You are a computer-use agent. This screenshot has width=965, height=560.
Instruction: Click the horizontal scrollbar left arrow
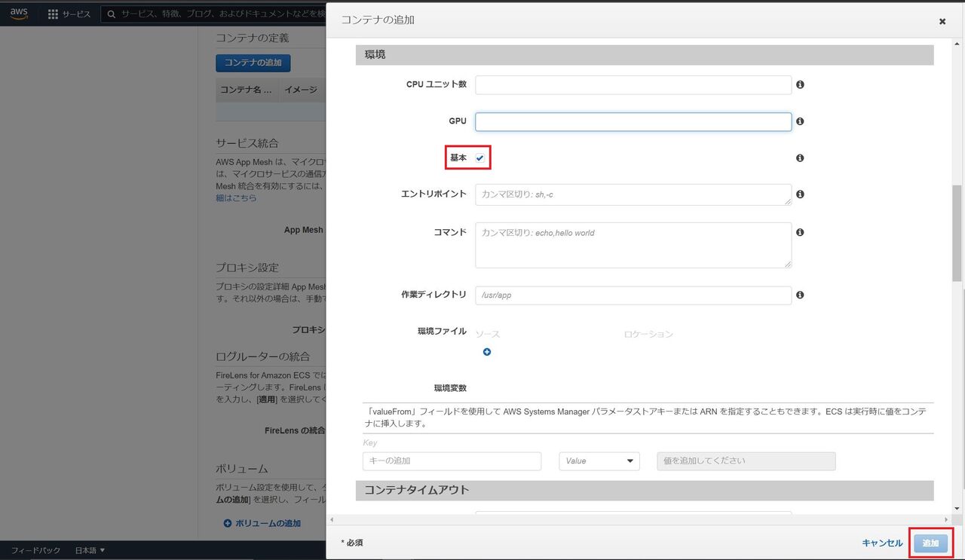332,520
